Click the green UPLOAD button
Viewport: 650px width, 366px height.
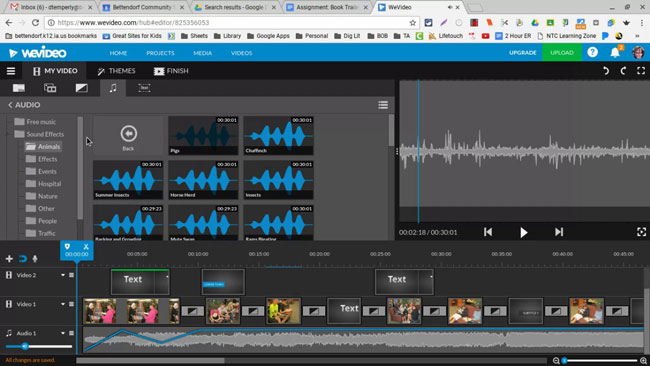tap(562, 53)
